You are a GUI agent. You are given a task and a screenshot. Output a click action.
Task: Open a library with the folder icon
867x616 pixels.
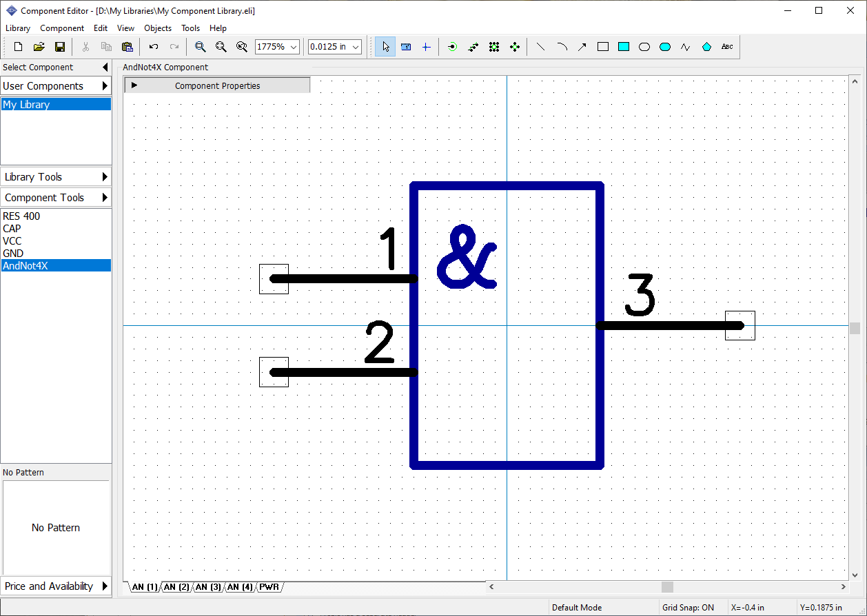coord(39,47)
